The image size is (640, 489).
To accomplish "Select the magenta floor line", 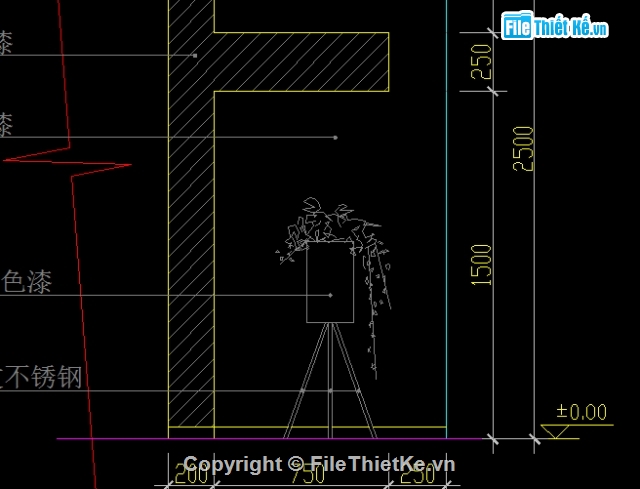I will tap(269, 439).
